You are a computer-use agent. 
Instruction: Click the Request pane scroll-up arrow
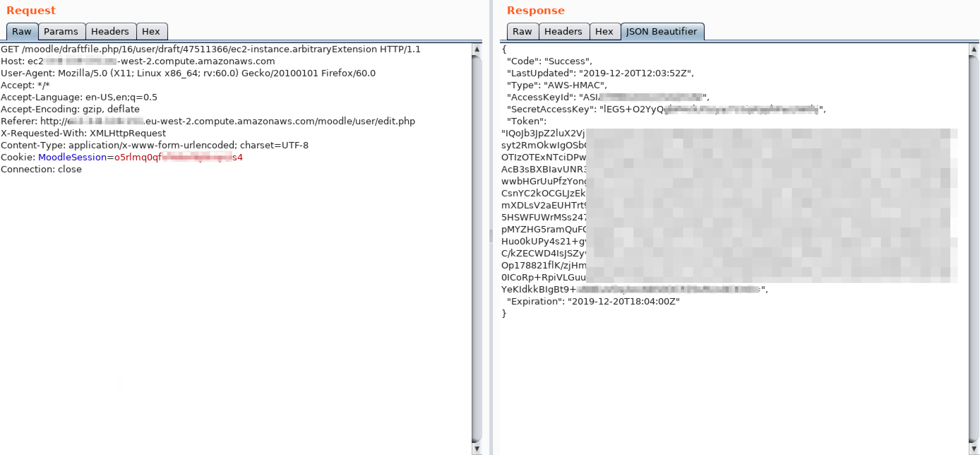477,49
